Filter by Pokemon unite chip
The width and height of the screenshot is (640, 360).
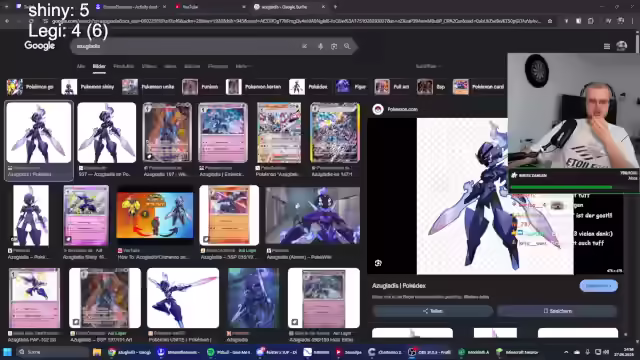[x=149, y=87]
